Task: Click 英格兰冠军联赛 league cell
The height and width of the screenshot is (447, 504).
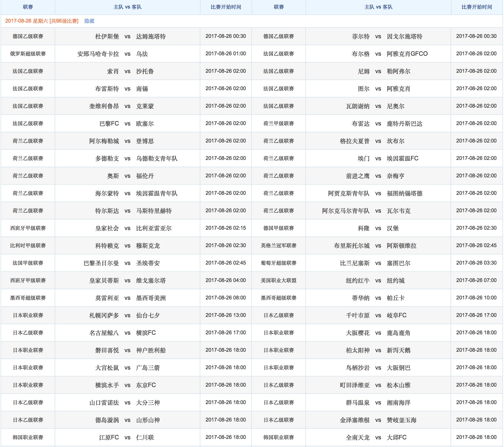Action: point(279,246)
